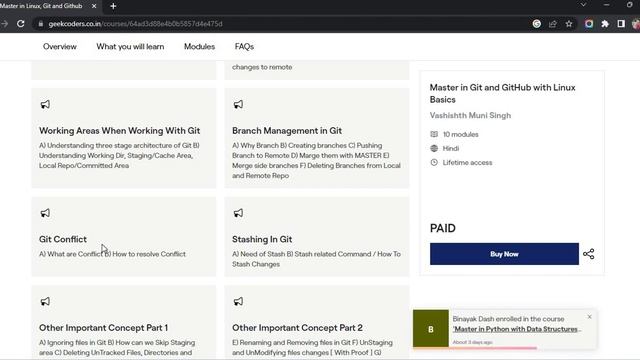The image size is (640, 360).
Task: Close the Master in Linux tab
Action: pos(94,6)
